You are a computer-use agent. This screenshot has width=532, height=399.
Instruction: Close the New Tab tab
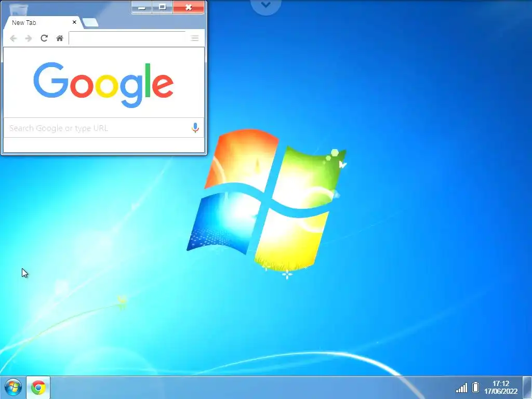tap(74, 22)
